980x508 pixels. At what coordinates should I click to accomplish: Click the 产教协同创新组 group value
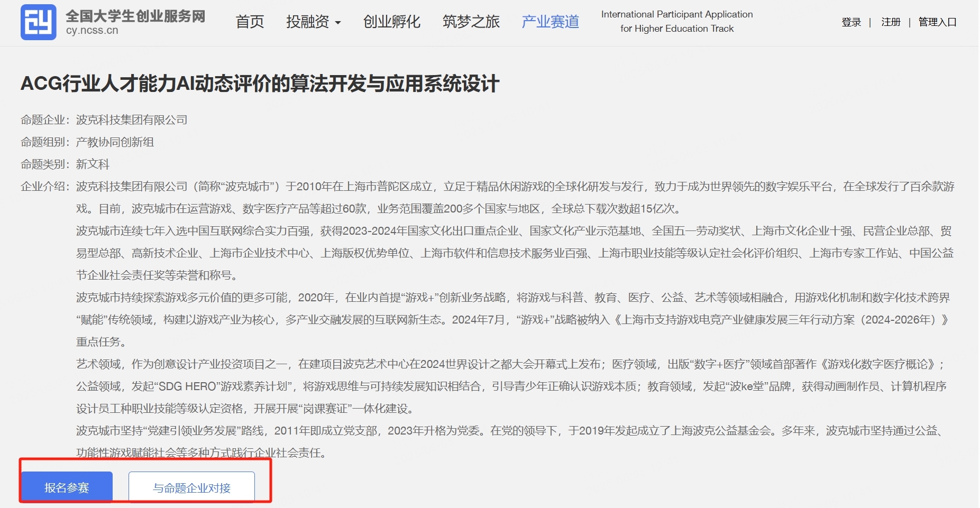[x=115, y=142]
